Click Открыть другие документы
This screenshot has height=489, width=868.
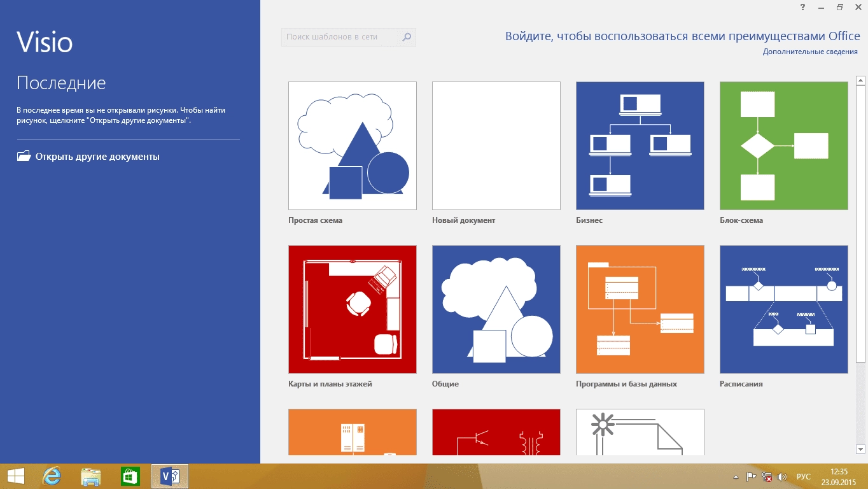point(97,157)
